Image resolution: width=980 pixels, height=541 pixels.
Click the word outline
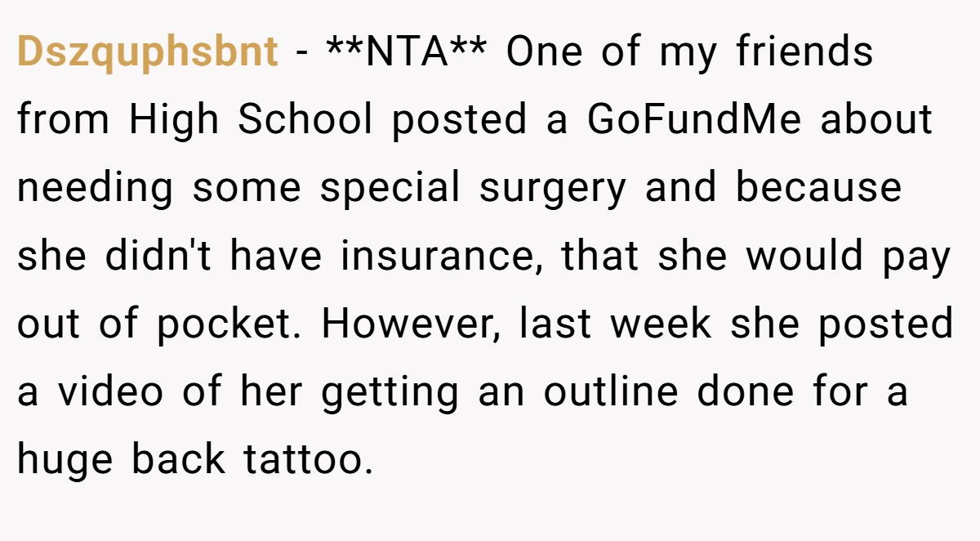click(x=611, y=392)
